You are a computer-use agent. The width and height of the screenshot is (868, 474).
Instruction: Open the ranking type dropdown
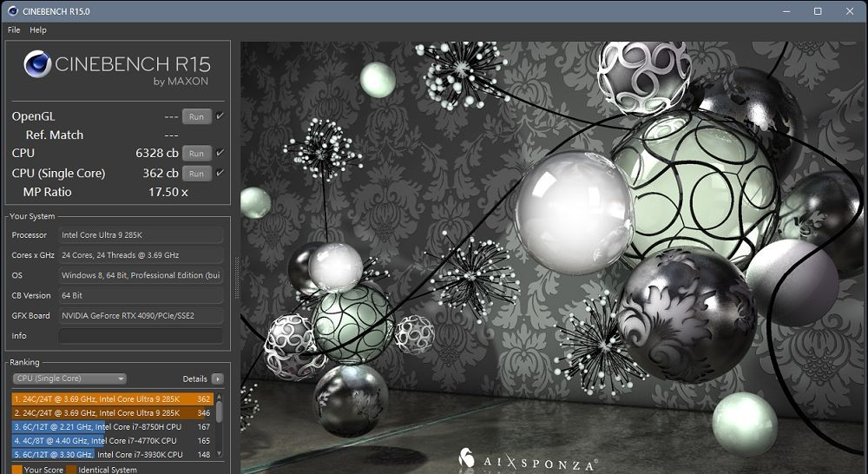[69, 379]
